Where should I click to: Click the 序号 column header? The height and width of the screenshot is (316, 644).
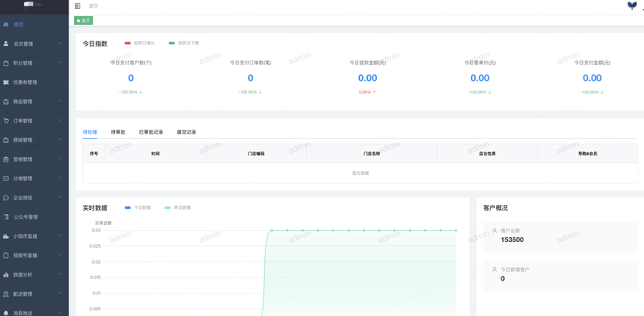click(93, 154)
